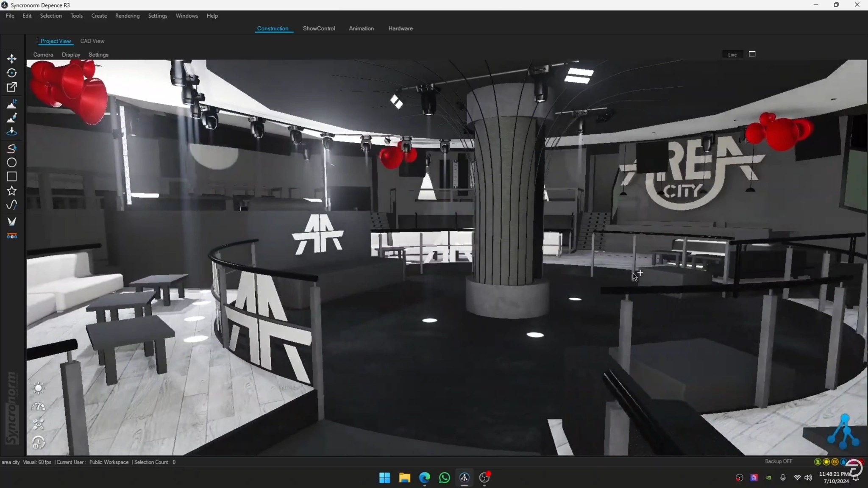868x488 pixels.
Task: Open the Camera viewport dropdown
Action: (43, 55)
